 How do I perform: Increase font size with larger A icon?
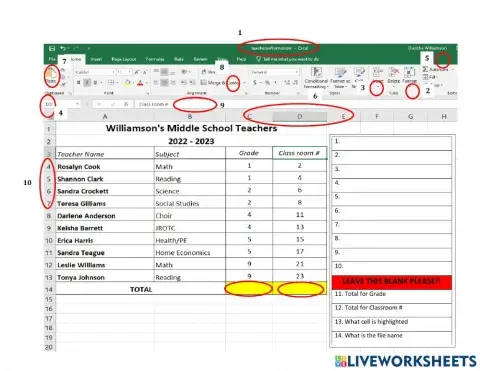pyautogui.click(x=137, y=72)
